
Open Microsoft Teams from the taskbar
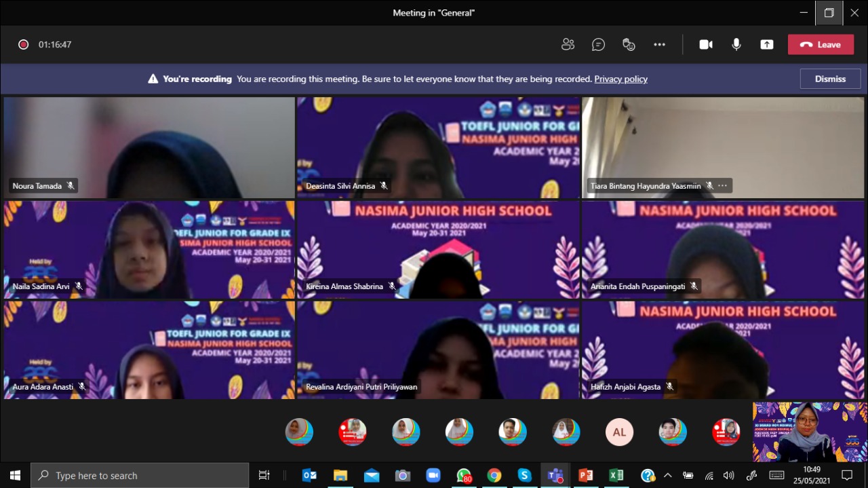(555, 476)
